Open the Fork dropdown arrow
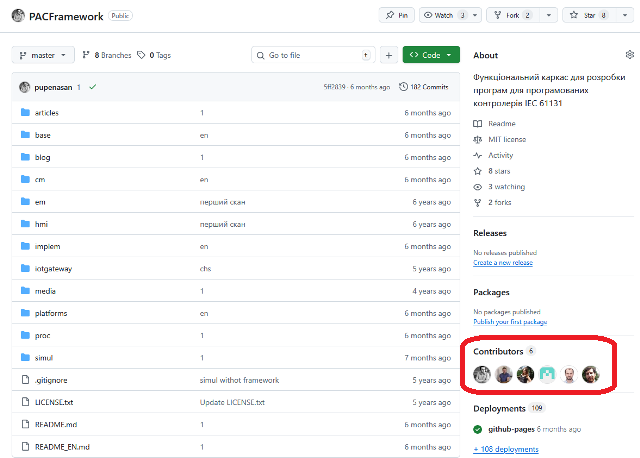Viewport: 640px width, 458px height. 550,16
